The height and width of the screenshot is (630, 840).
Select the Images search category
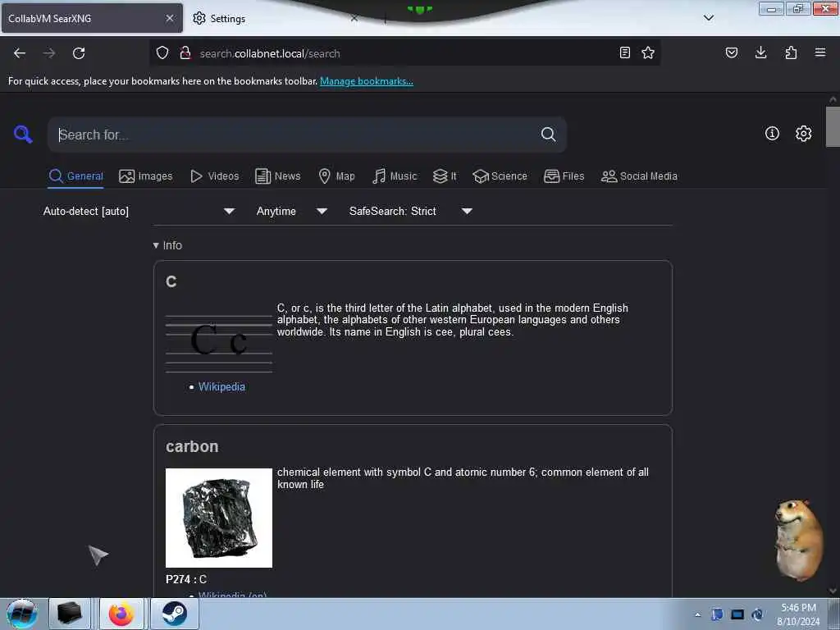(x=146, y=176)
